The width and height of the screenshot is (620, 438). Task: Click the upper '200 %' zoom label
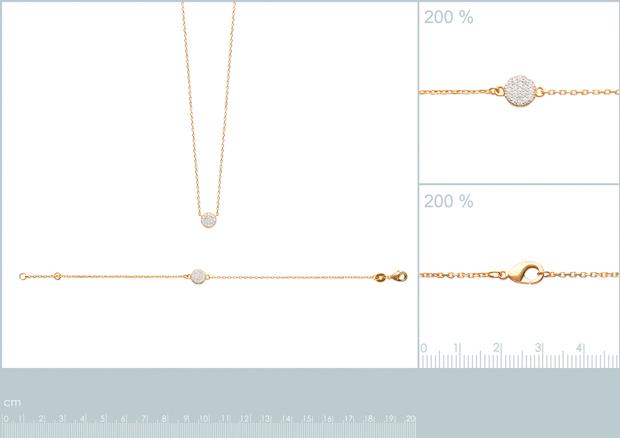pos(448,17)
